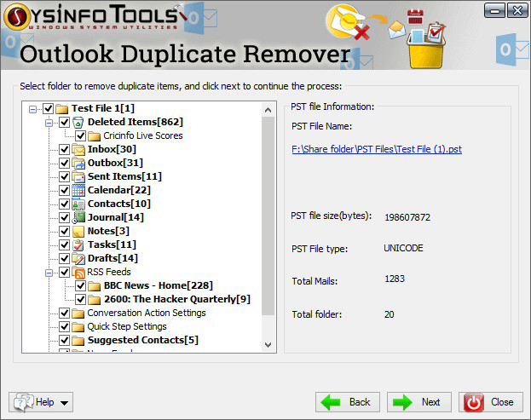Uncheck the Calendar checkbox

pyautogui.click(x=64, y=191)
